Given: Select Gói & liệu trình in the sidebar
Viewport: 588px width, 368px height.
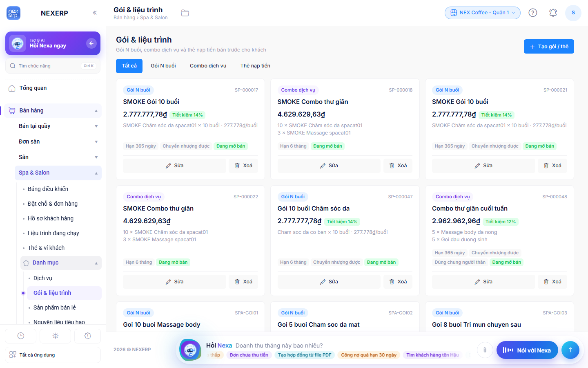Looking at the screenshot, I should 64,293.
